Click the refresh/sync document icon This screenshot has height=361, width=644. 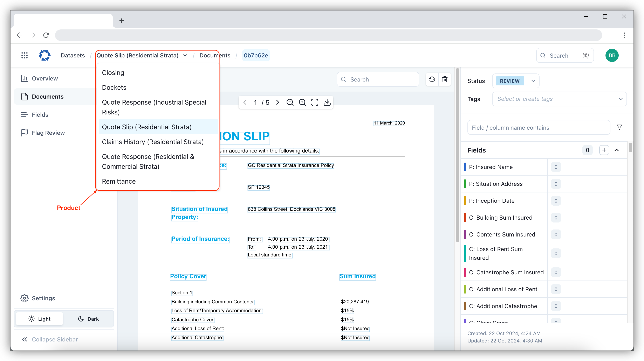point(432,79)
